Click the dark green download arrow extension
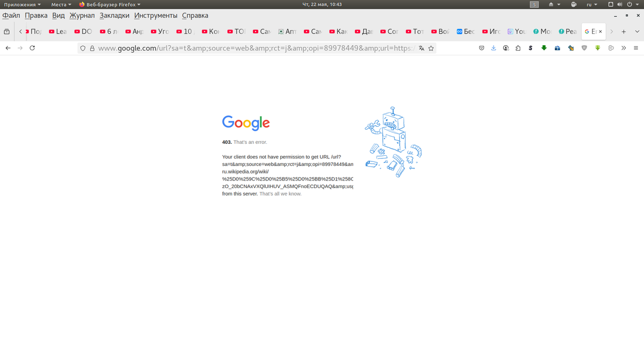Image resolution: width=644 pixels, height=362 pixels. click(544, 48)
